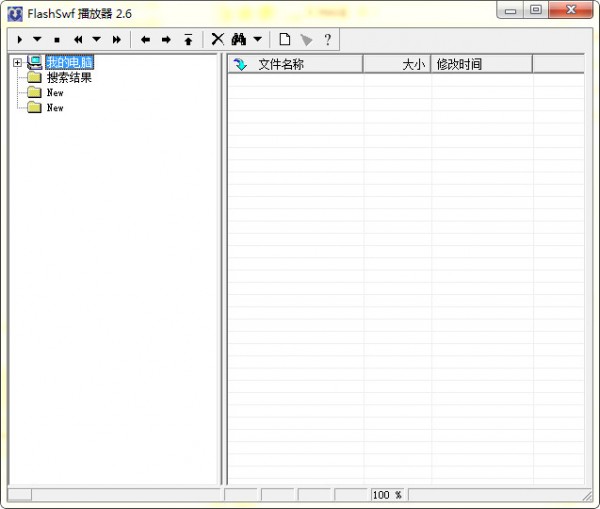
Task: Click the grayed pointer icon in toolbar
Action: coord(306,39)
